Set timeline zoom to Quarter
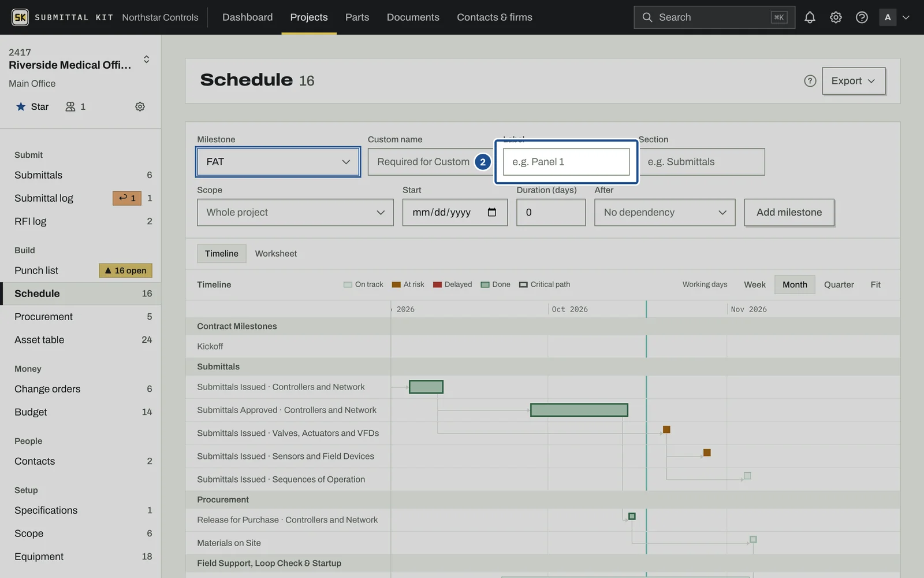This screenshot has width=924, height=578. point(839,284)
